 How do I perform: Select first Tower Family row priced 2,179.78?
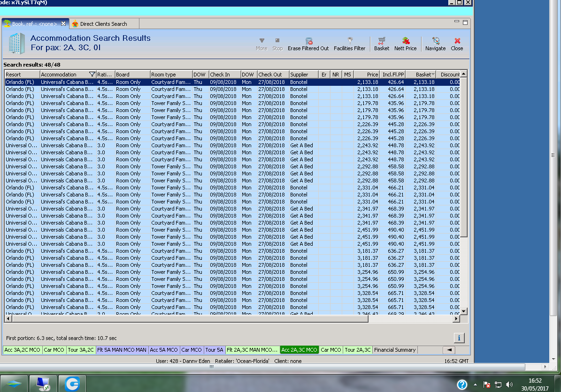(x=232, y=103)
